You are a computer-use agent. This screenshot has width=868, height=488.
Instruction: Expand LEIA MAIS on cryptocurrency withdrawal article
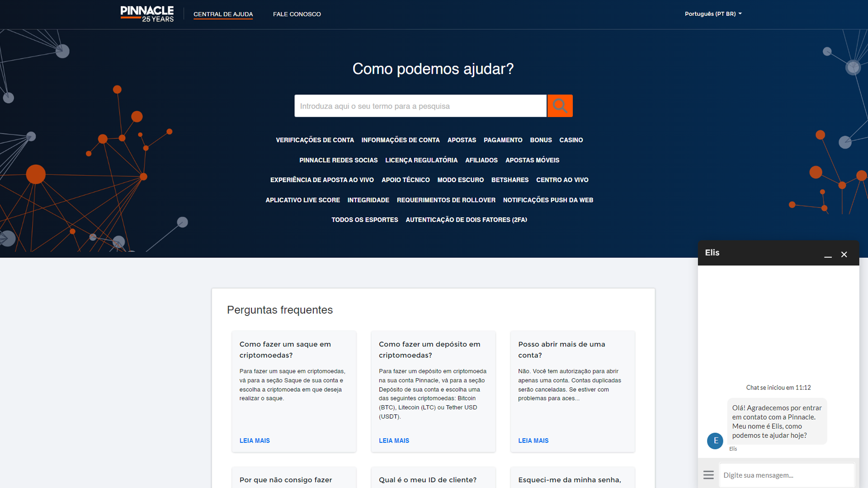coord(254,441)
